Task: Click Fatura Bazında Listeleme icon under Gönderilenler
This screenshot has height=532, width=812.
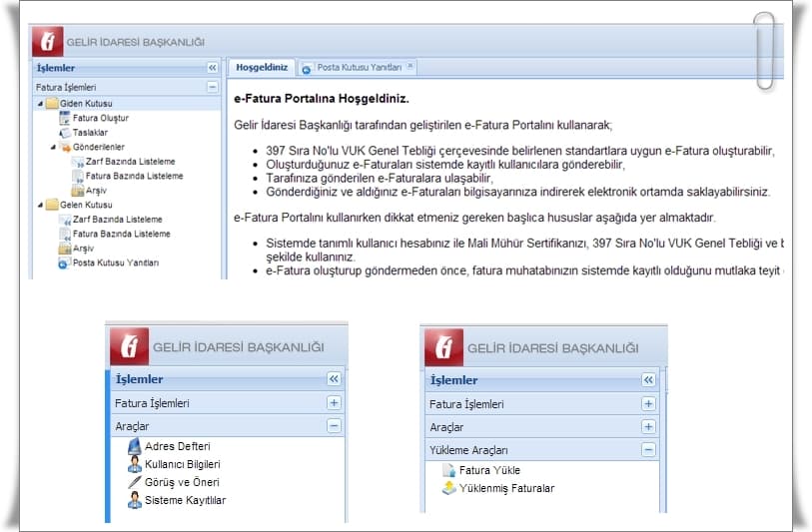Action: coord(78,176)
